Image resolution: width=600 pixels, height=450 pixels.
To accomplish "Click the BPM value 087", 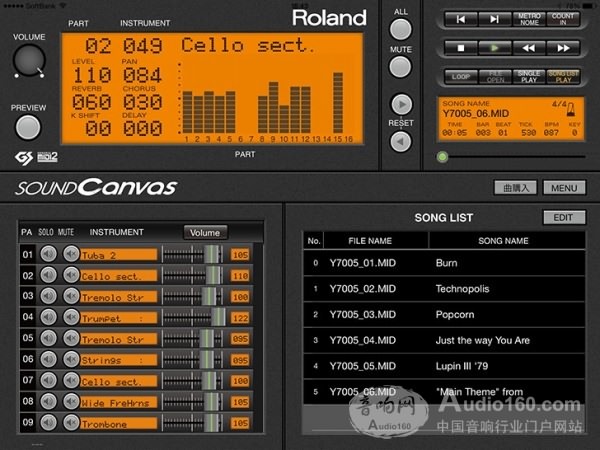I will (551, 133).
